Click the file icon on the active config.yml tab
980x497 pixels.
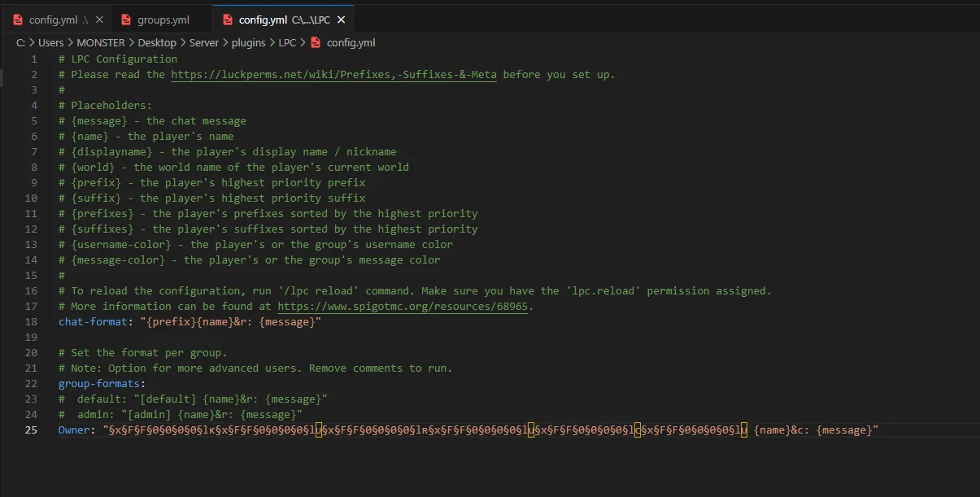click(227, 20)
